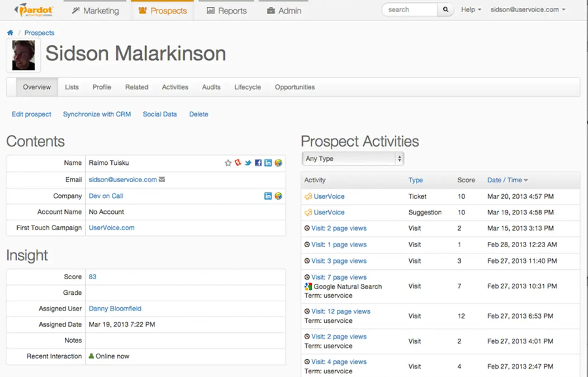Click the prospect profile photo
This screenshot has height=377, width=588.
(24, 55)
